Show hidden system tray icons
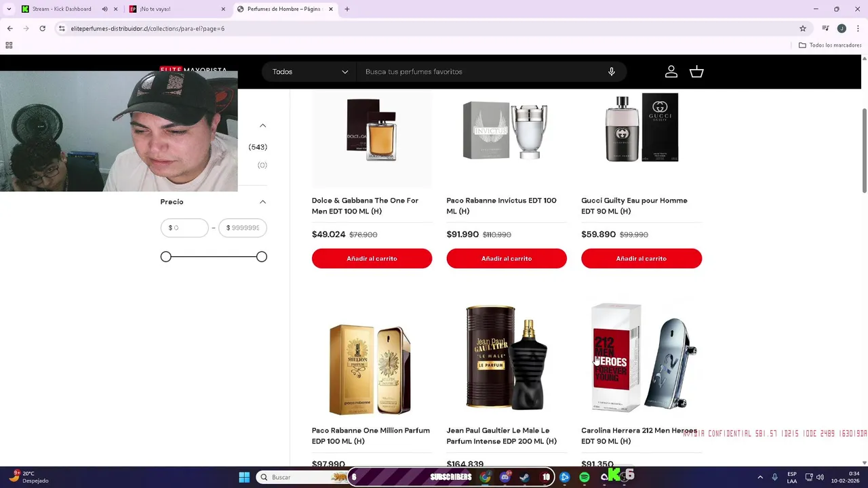Viewport: 868px width, 488px height. tap(760, 477)
